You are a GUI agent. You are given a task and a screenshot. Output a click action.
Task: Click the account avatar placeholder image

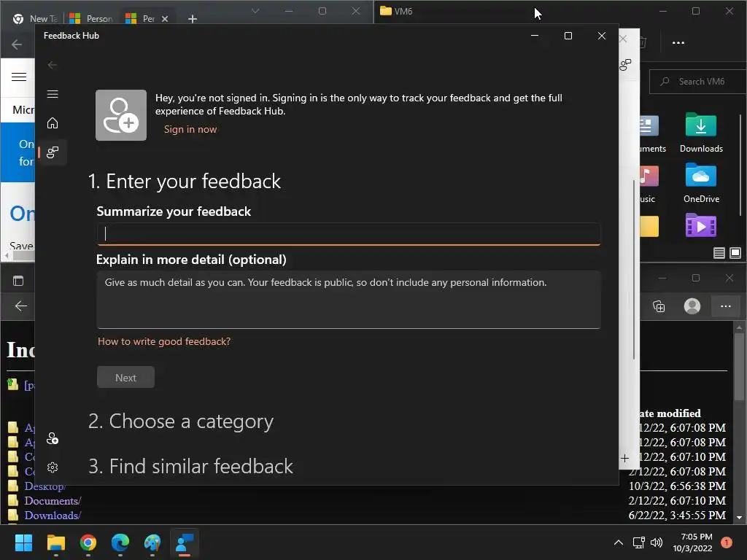121,115
